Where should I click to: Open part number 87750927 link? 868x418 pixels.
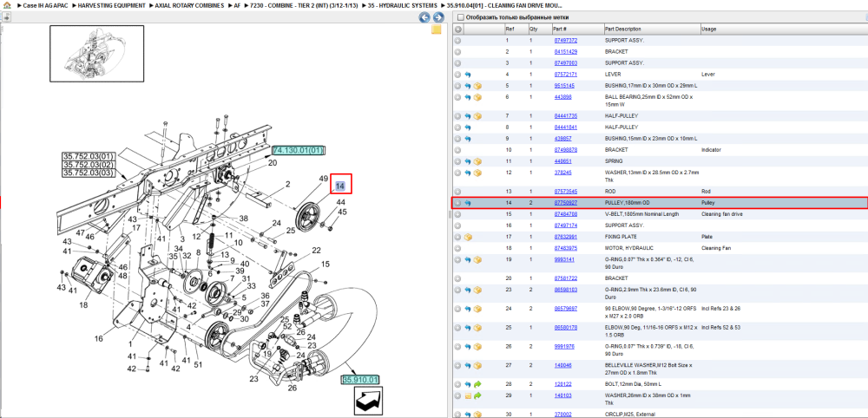point(566,203)
